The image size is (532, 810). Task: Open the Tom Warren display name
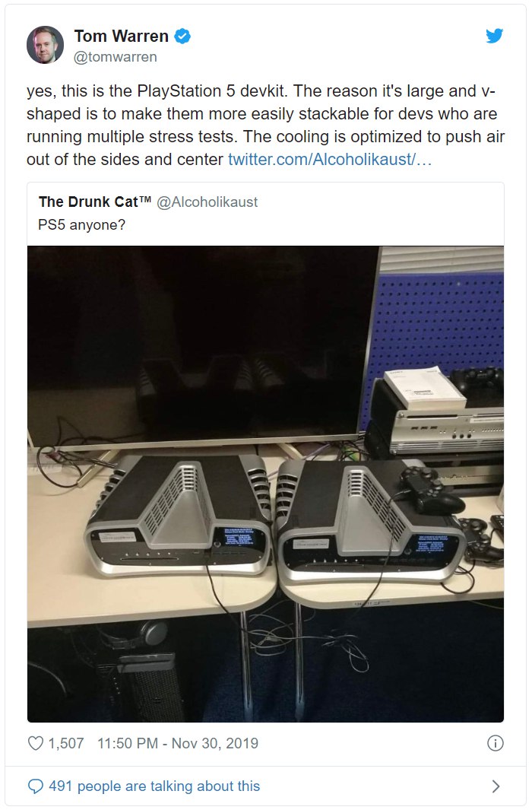(x=122, y=37)
